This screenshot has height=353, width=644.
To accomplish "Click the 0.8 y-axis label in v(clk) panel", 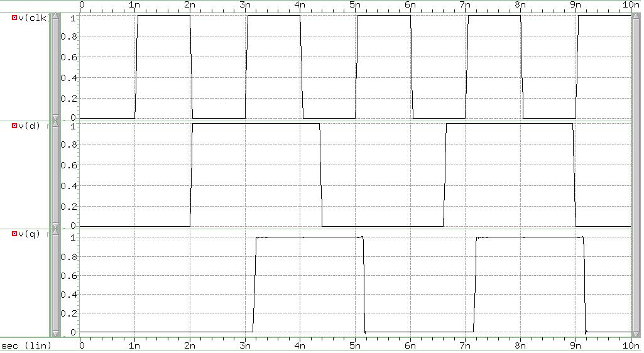I will tap(69, 36).
